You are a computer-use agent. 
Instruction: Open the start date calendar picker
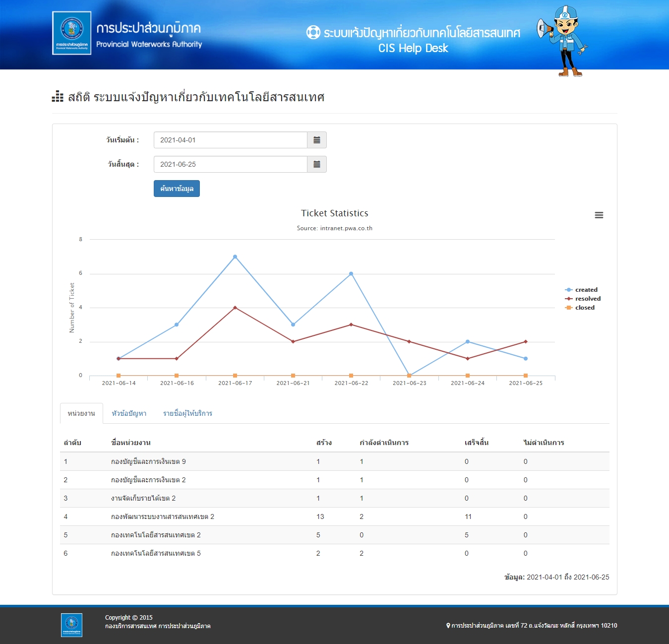[316, 140]
